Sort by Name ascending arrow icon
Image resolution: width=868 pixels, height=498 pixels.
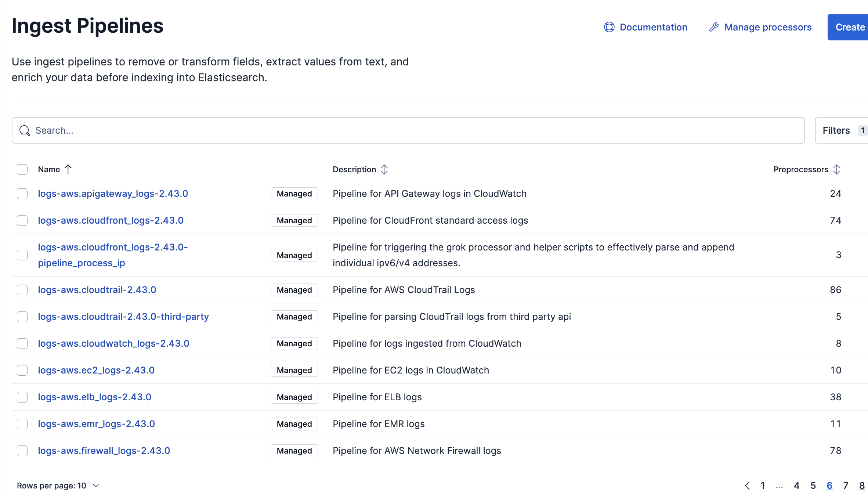(x=68, y=169)
